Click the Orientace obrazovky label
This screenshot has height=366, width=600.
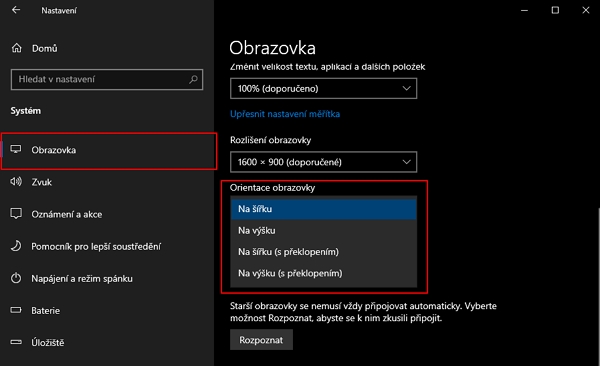pyautogui.click(x=272, y=188)
